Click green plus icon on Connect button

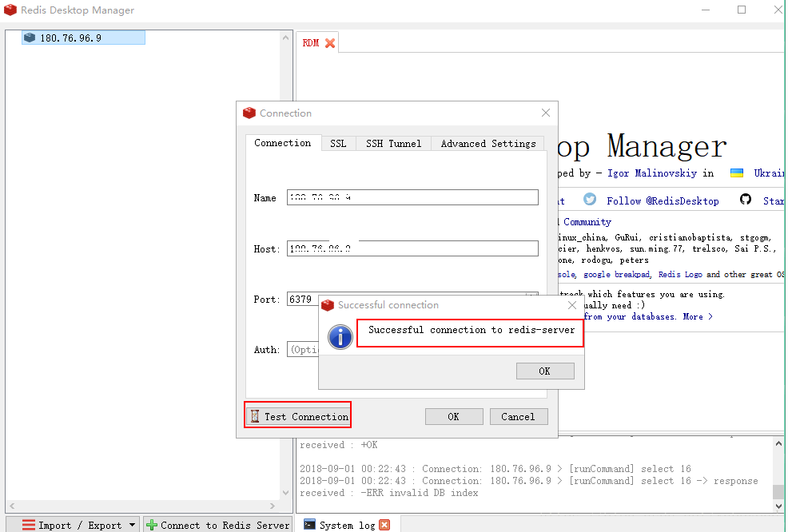(151, 525)
